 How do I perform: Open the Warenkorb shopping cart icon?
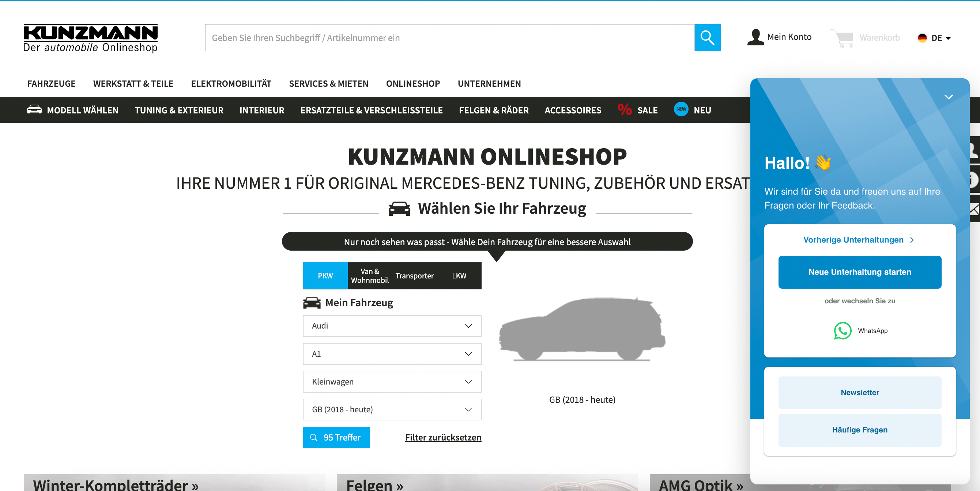(x=842, y=38)
